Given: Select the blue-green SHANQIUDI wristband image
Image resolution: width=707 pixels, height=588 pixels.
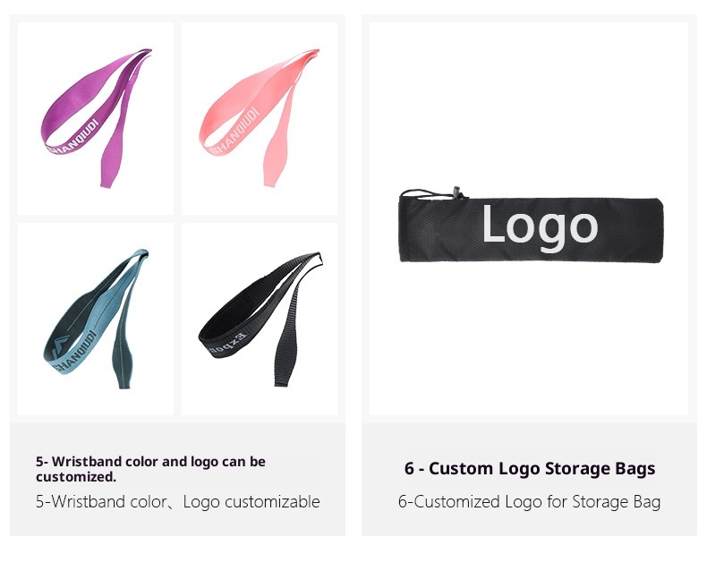Looking at the screenshot, I should point(96,319).
